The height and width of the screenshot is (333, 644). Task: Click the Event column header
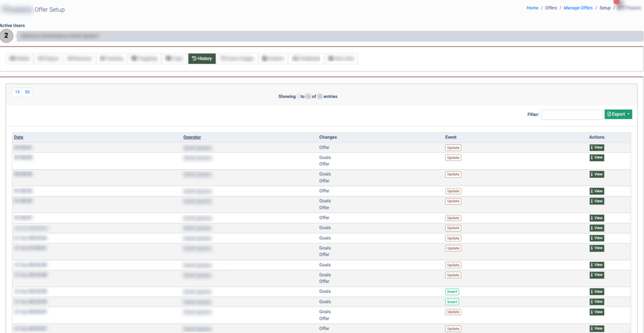click(451, 137)
